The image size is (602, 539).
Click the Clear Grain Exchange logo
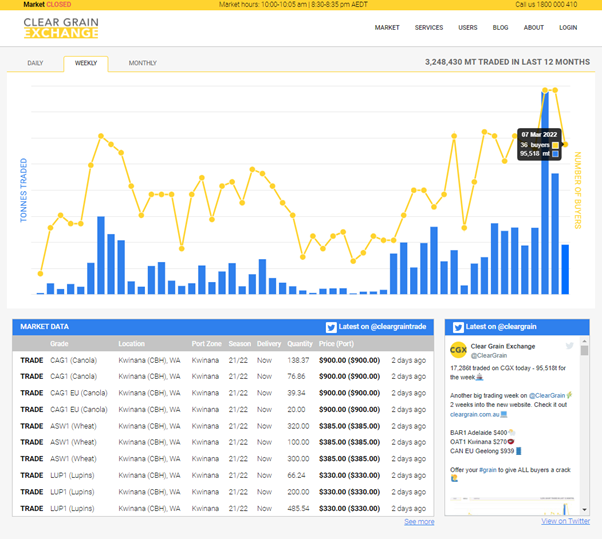point(61,28)
